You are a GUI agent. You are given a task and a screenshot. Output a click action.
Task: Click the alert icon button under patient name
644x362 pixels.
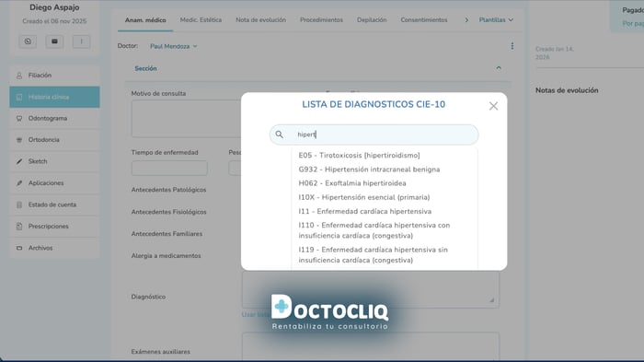pos(81,41)
